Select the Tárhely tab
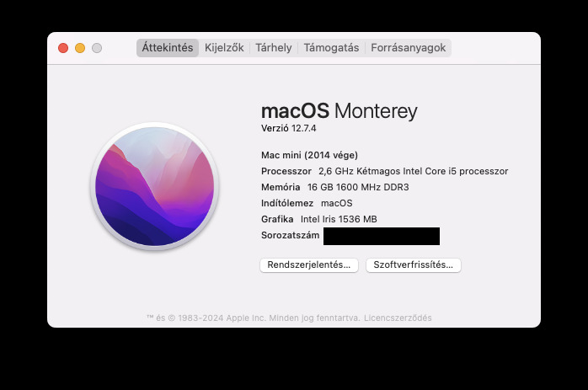 (x=274, y=48)
